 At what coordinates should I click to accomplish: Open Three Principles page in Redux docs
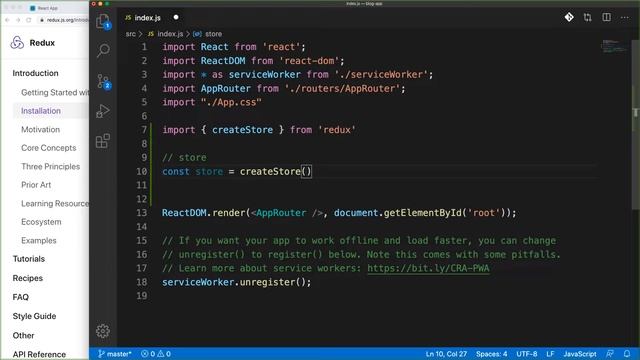click(51, 167)
